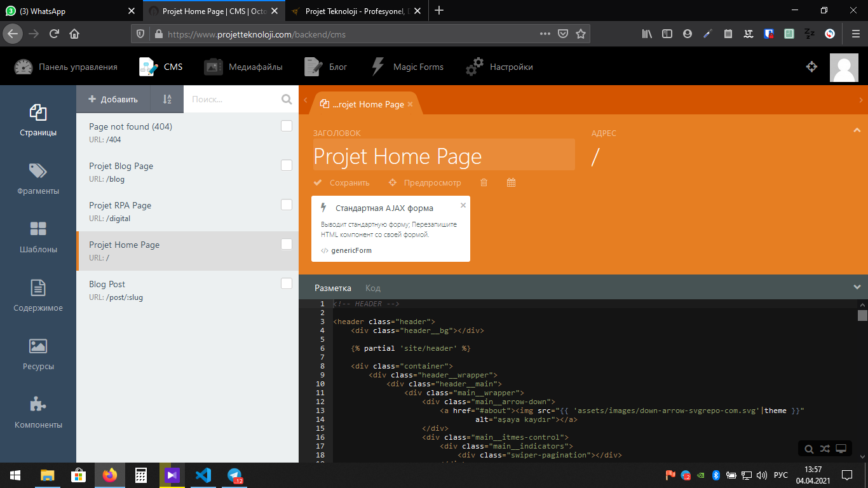Open Visual Studio Code from taskbar
The width and height of the screenshot is (868, 488).
pos(203,475)
